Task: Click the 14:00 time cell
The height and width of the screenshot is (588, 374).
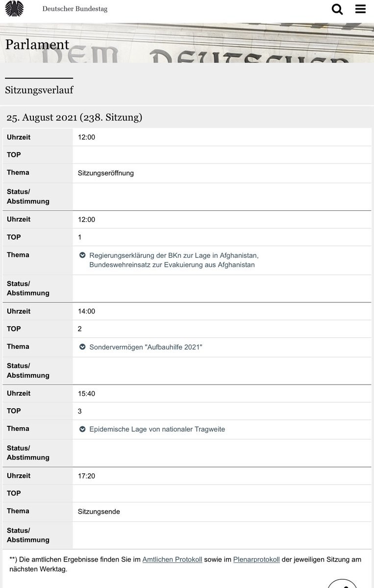Action: point(87,311)
